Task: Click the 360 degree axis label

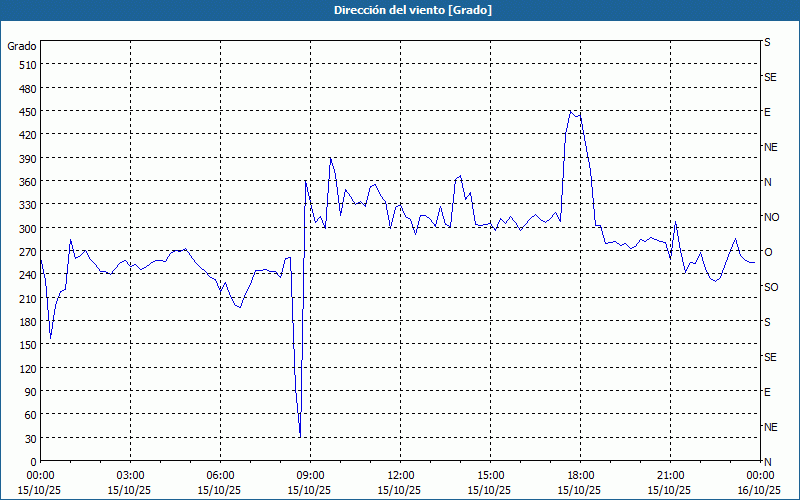Action: (28, 182)
